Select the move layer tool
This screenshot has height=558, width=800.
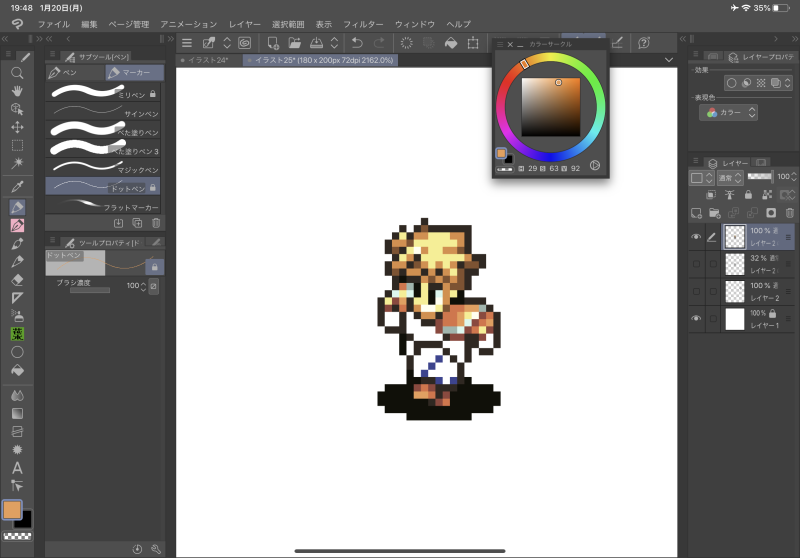17,128
